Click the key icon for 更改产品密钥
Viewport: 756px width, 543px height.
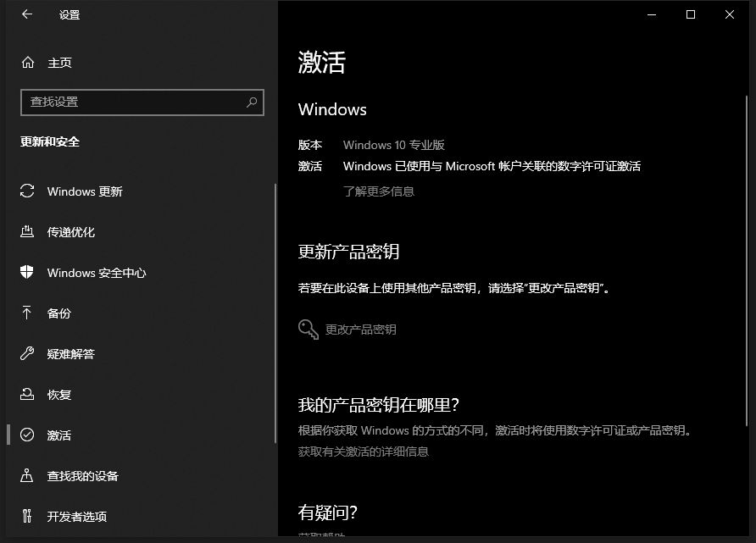click(x=309, y=330)
